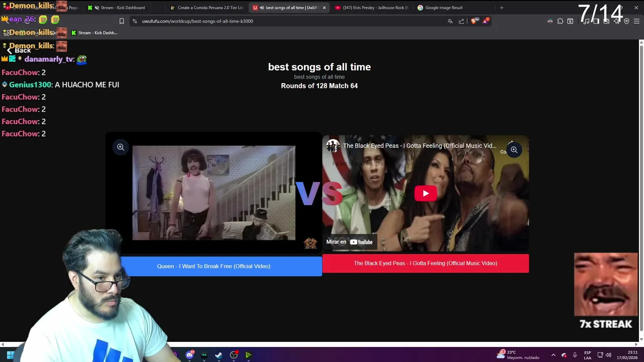Open the site information icon beside the URL
Image resolution: width=644 pixels, height=362 pixels.
(135, 21)
